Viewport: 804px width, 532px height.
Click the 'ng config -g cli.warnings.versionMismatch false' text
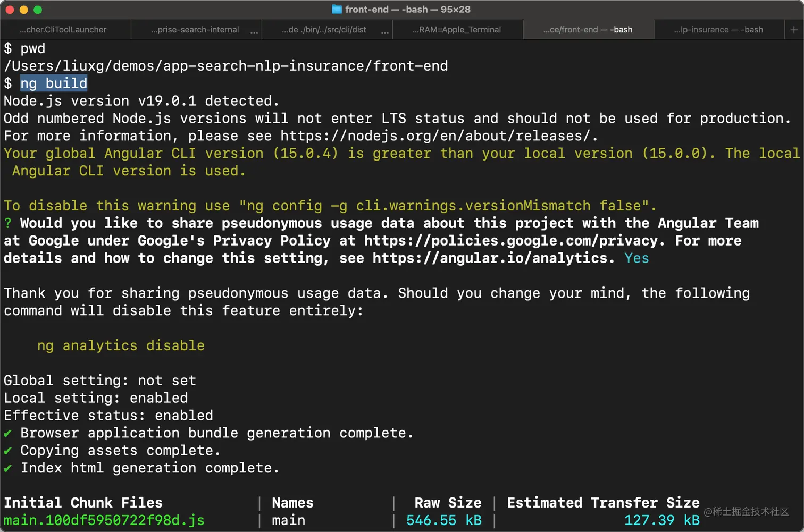[443, 206]
